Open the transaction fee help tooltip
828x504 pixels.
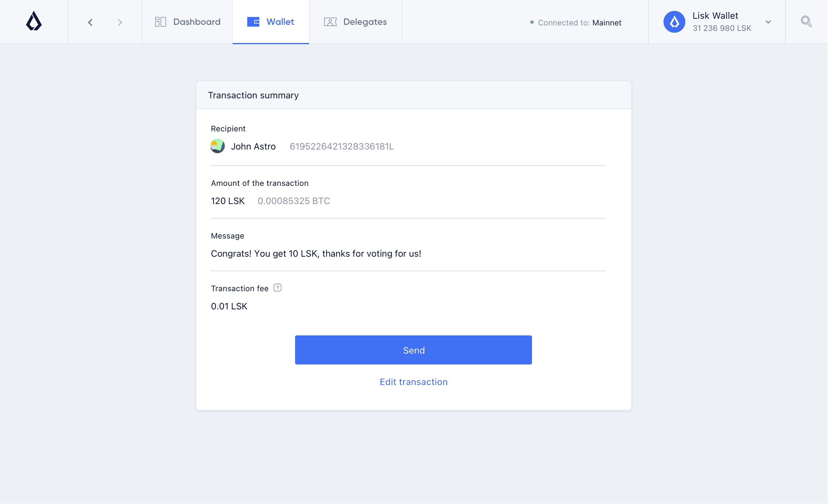[x=278, y=288]
